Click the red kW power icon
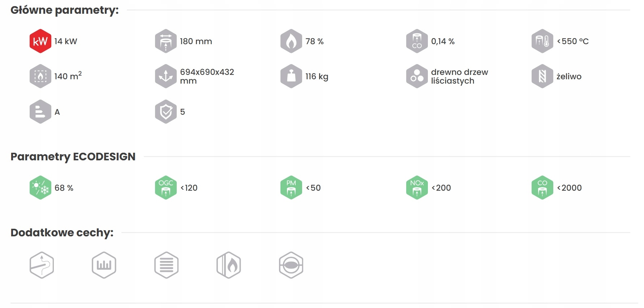The height and width of the screenshot is (308, 644). pos(40,41)
